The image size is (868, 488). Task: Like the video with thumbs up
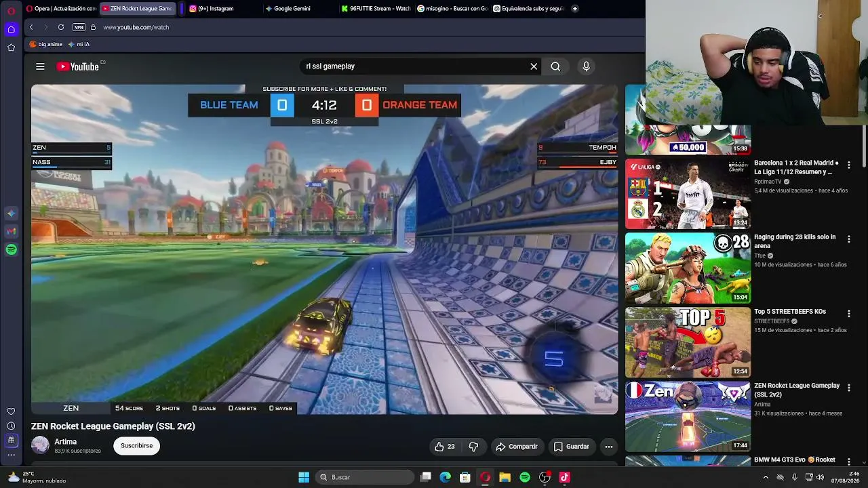[x=445, y=447]
